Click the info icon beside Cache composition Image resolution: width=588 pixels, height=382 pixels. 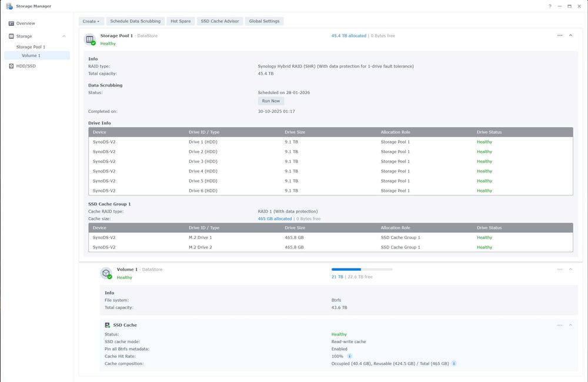pyautogui.click(x=454, y=364)
